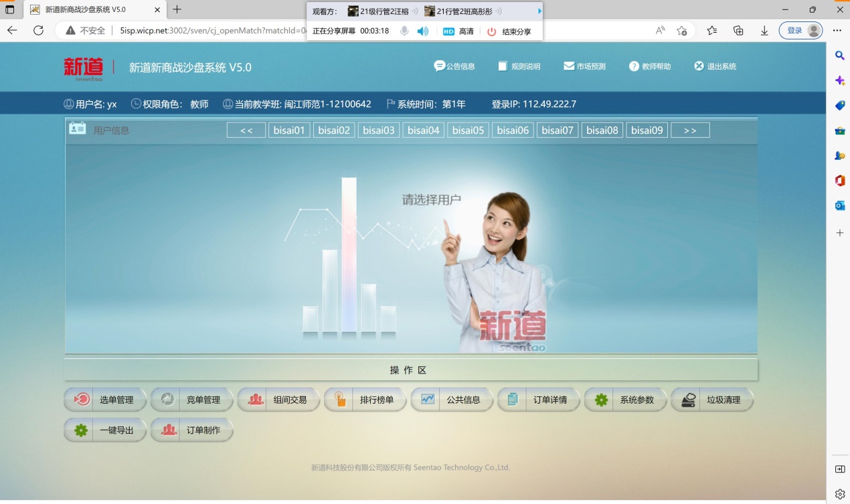The image size is (850, 504).
Task: Select the bisai05 user tab
Action: [468, 131]
